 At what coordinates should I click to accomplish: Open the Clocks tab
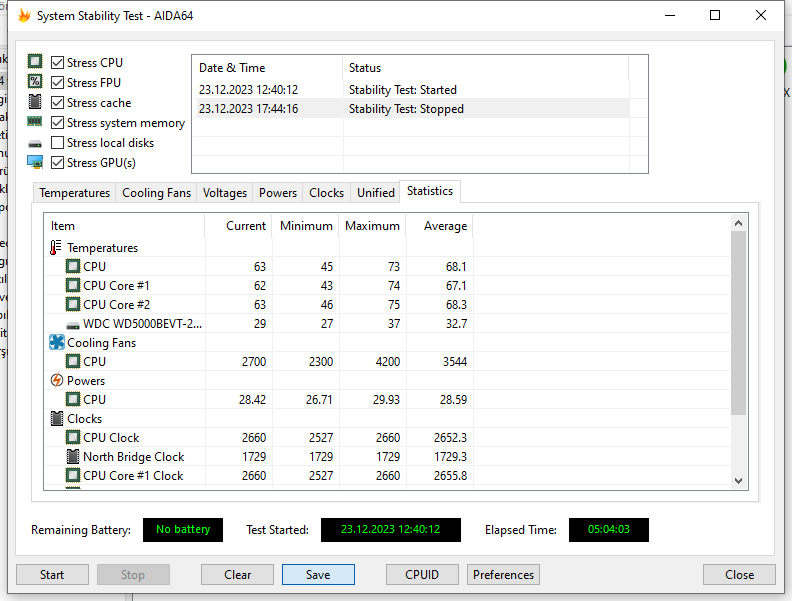click(326, 193)
